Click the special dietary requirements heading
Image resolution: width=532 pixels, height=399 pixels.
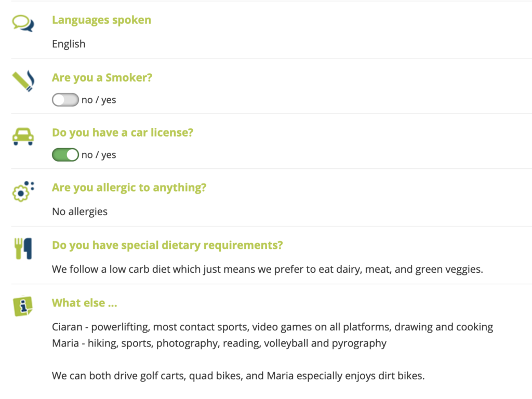click(167, 245)
